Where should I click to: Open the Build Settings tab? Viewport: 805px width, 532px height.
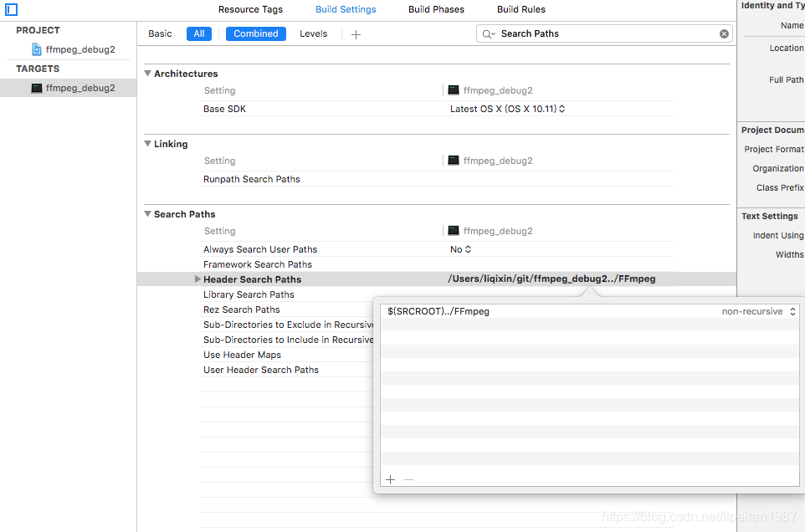click(x=346, y=9)
